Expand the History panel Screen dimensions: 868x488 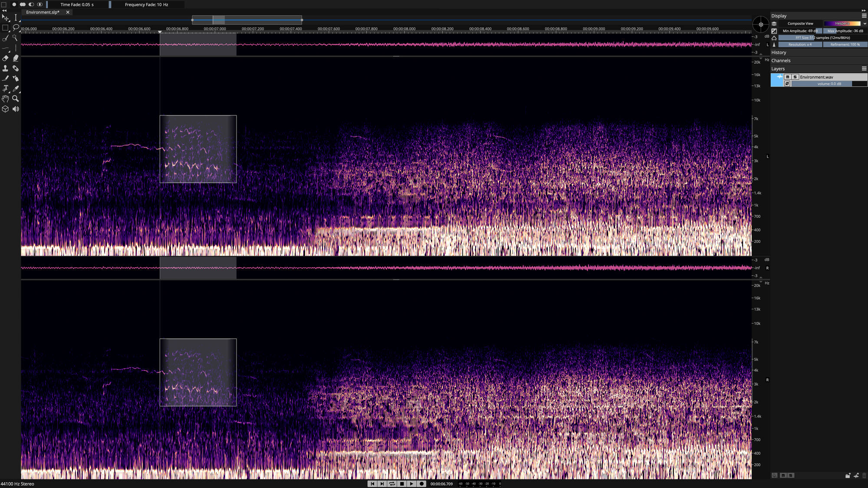pyautogui.click(x=779, y=52)
